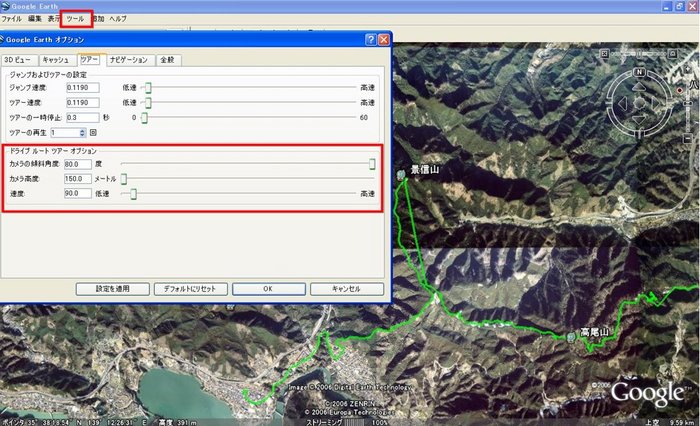Click the ツアー速度 input field
This screenshot has height=426, width=700.
pos(83,103)
